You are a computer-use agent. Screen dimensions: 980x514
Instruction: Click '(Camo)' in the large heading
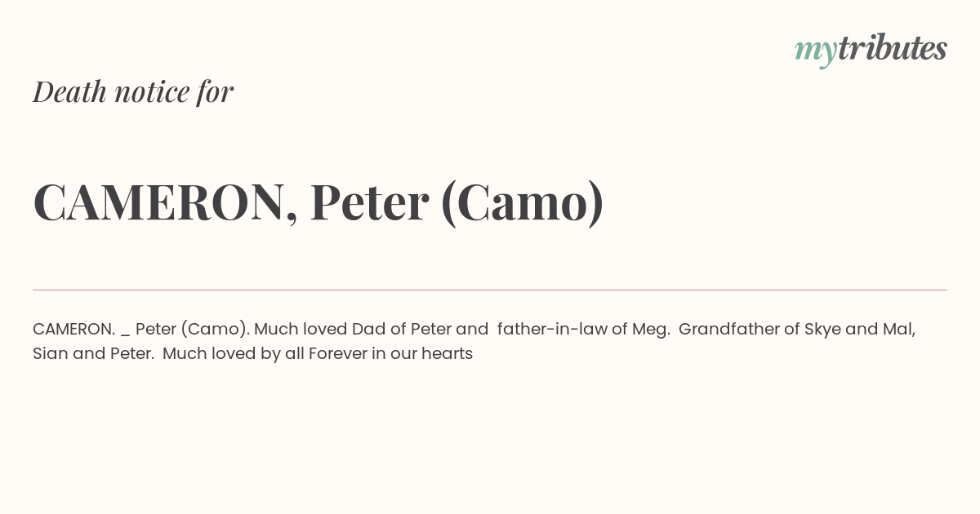tap(523, 202)
